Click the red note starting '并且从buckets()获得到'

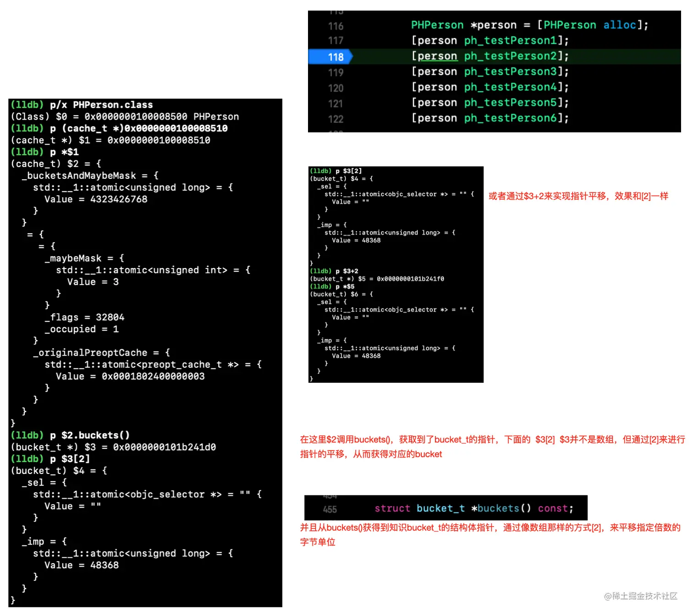click(x=490, y=535)
